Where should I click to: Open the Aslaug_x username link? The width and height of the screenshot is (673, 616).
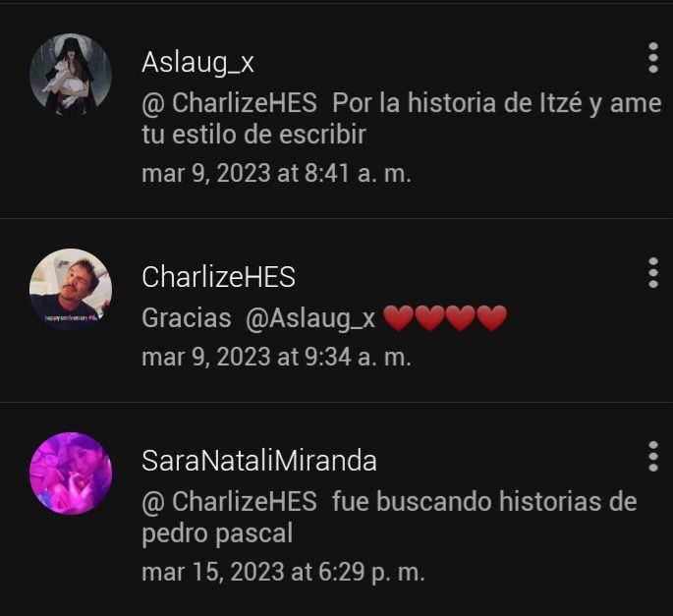point(197,62)
